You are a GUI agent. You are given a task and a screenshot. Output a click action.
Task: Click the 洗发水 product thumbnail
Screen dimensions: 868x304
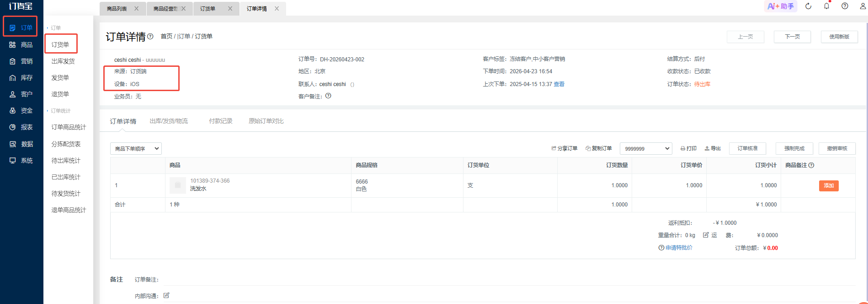(178, 185)
